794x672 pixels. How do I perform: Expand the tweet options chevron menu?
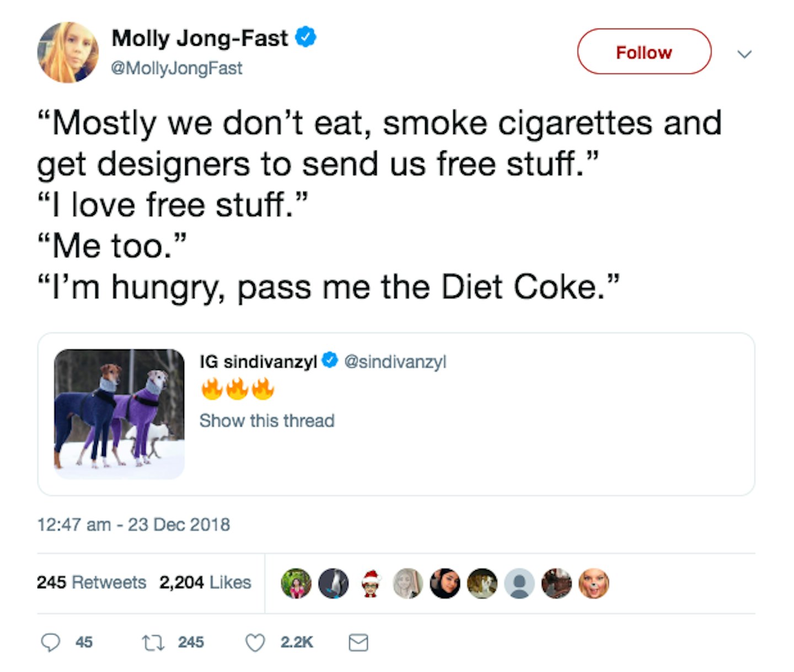click(745, 53)
